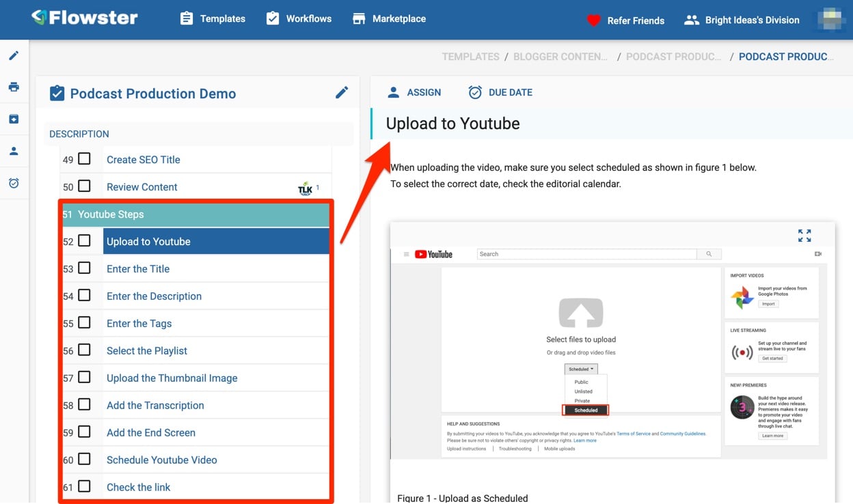Screen dimensions: 853x504
Task: Open the Workflows menu
Action: coord(299,18)
